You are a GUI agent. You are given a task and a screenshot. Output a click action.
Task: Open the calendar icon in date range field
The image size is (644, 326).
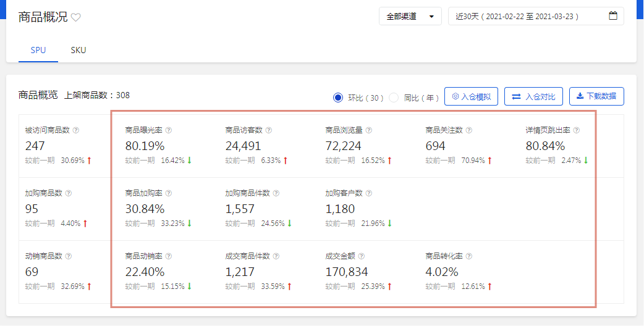point(612,16)
